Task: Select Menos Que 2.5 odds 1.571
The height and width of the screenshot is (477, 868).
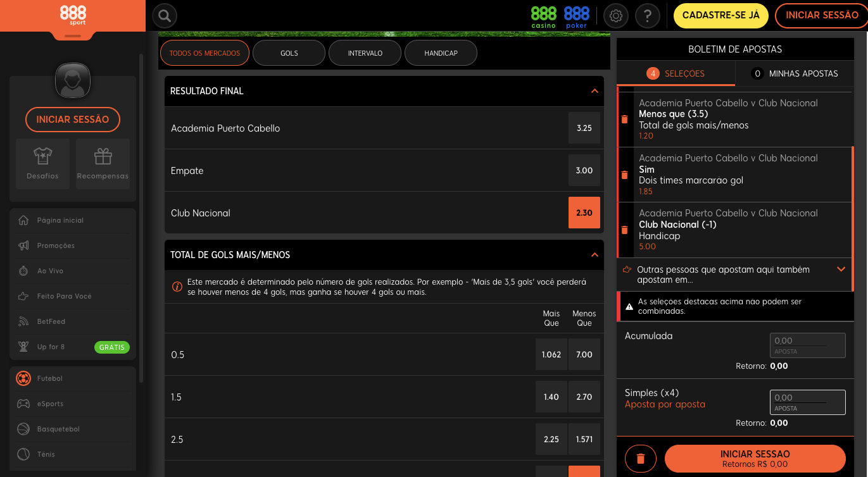Action: [584, 439]
